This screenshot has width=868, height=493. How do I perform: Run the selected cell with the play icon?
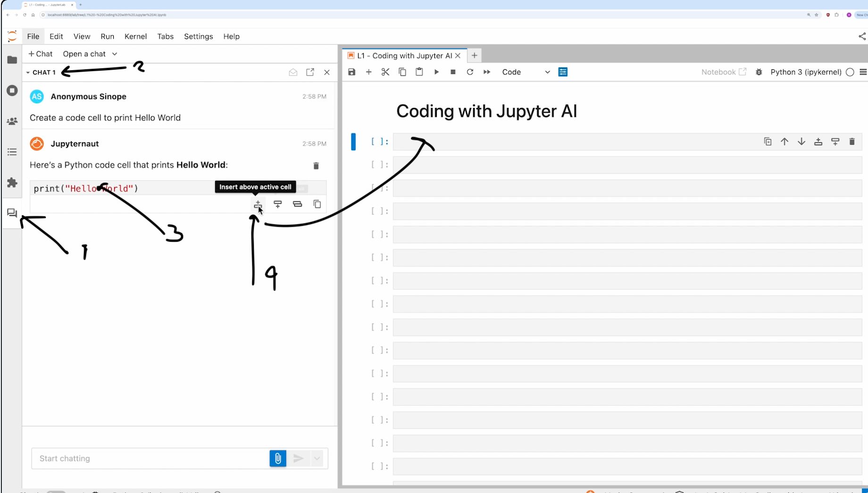[x=436, y=72]
